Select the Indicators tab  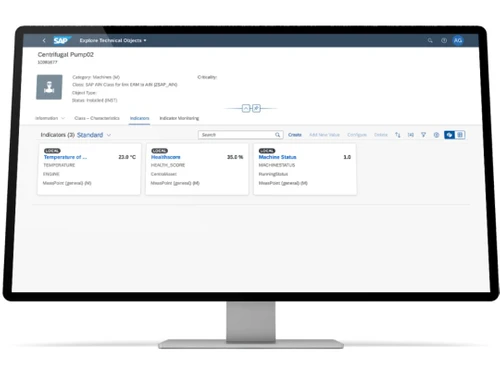pos(139,118)
